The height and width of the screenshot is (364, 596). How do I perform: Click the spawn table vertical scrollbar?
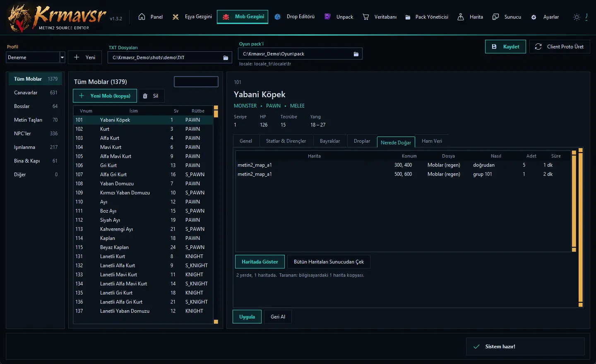[574, 201]
